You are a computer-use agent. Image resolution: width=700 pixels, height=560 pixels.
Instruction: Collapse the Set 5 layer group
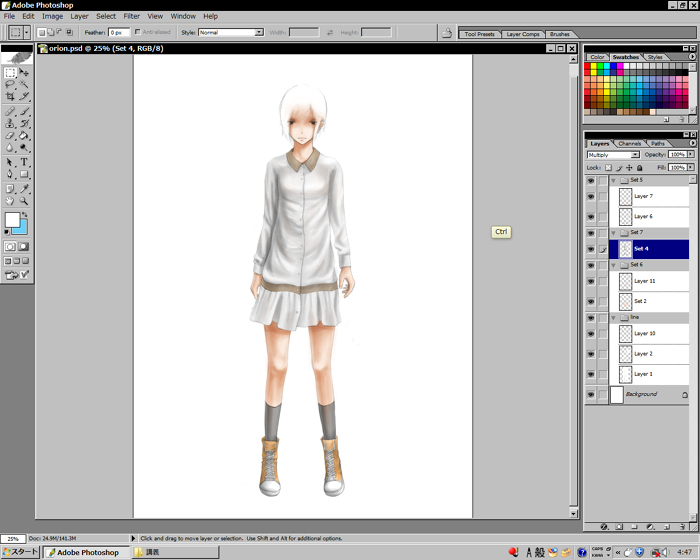613,181
